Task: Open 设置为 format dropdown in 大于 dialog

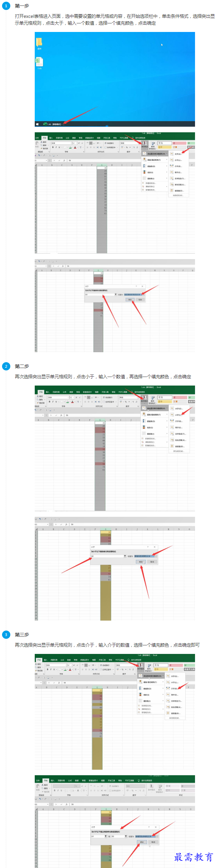Action: click(x=134, y=294)
